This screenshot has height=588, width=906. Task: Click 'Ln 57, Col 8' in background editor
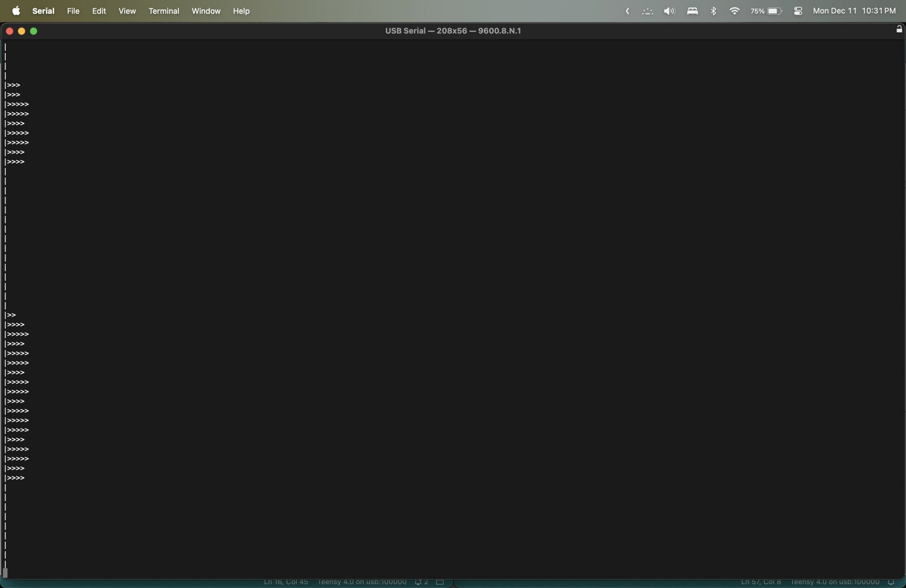761,582
